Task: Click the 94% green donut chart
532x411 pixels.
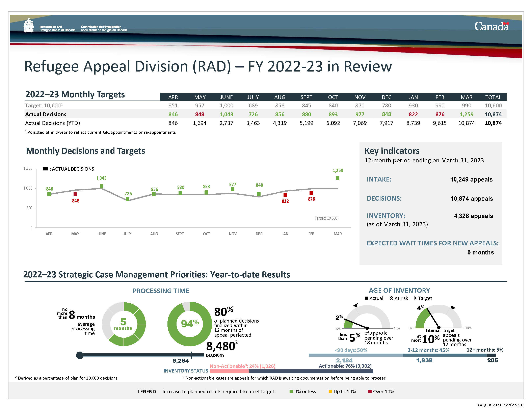Action: 189,324
